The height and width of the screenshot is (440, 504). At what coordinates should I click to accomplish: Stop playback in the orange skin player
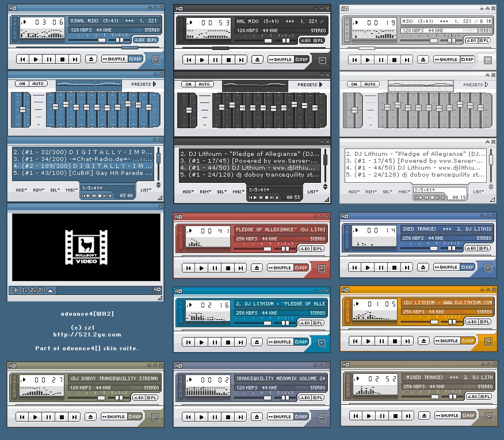[395, 341]
